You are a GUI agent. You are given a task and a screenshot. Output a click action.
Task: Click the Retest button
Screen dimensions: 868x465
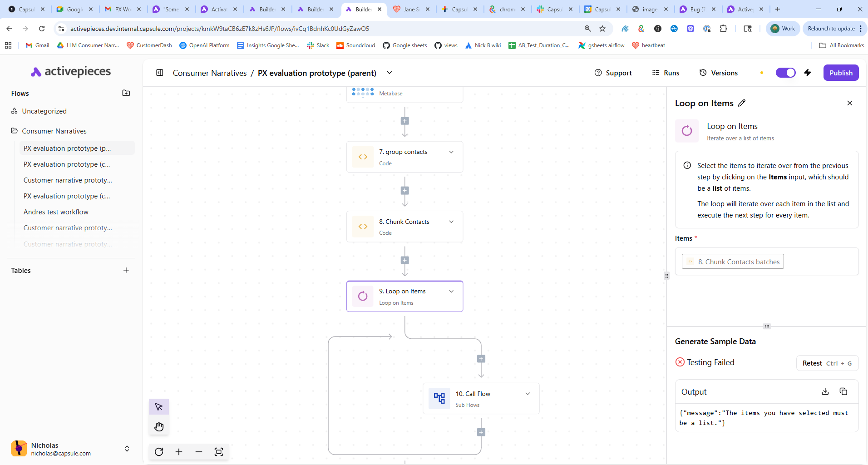point(827,363)
